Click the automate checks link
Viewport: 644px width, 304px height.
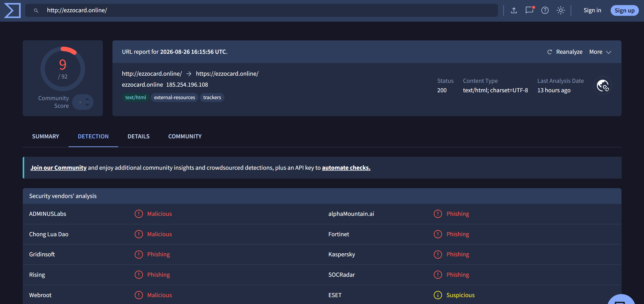(x=346, y=167)
